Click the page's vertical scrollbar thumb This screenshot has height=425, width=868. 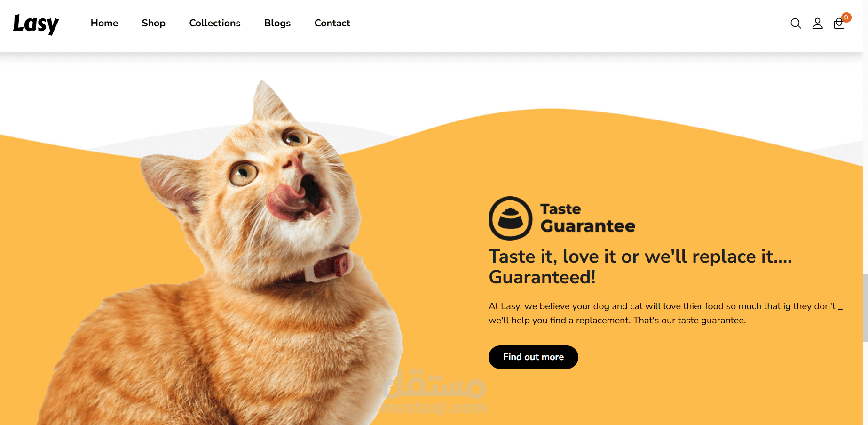point(865,307)
